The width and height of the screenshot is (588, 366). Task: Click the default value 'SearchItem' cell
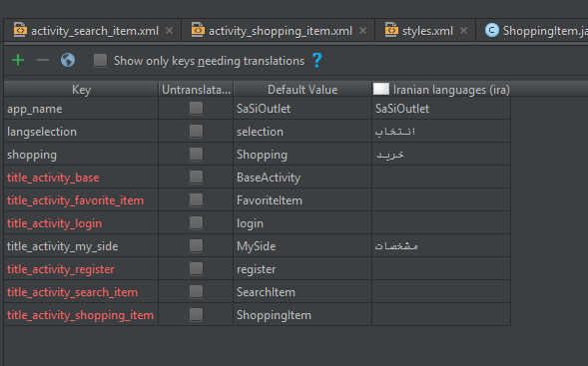(302, 292)
